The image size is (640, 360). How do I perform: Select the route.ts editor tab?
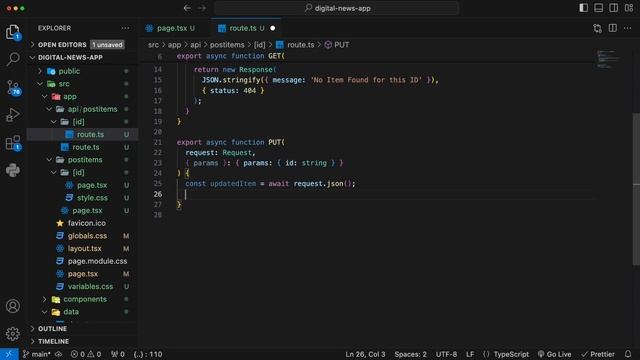246,28
